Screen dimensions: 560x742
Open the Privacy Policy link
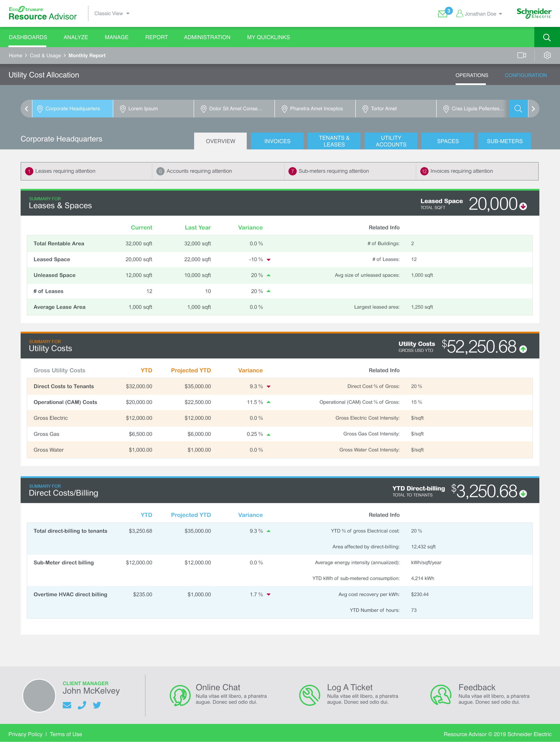tap(25, 734)
